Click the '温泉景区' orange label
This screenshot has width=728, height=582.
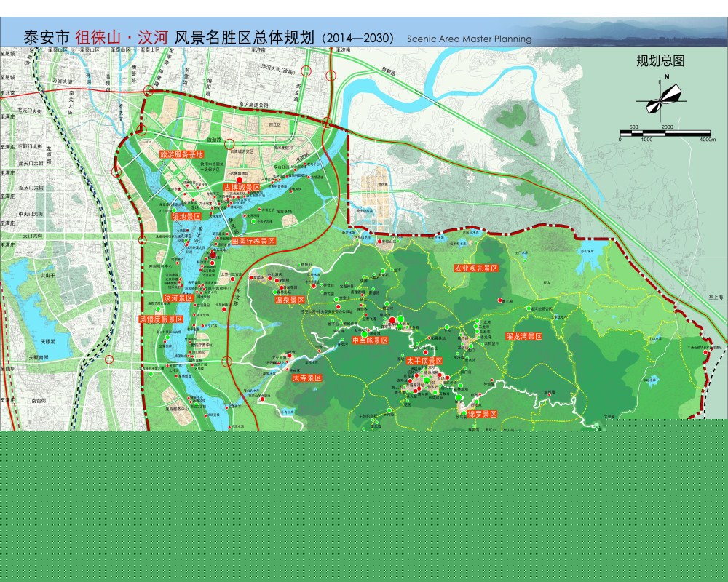290,300
